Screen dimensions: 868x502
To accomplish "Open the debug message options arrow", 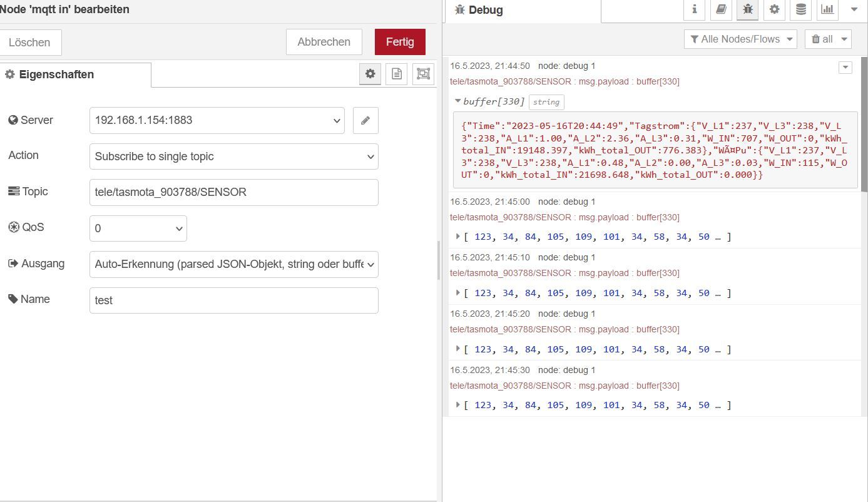I will (x=845, y=68).
